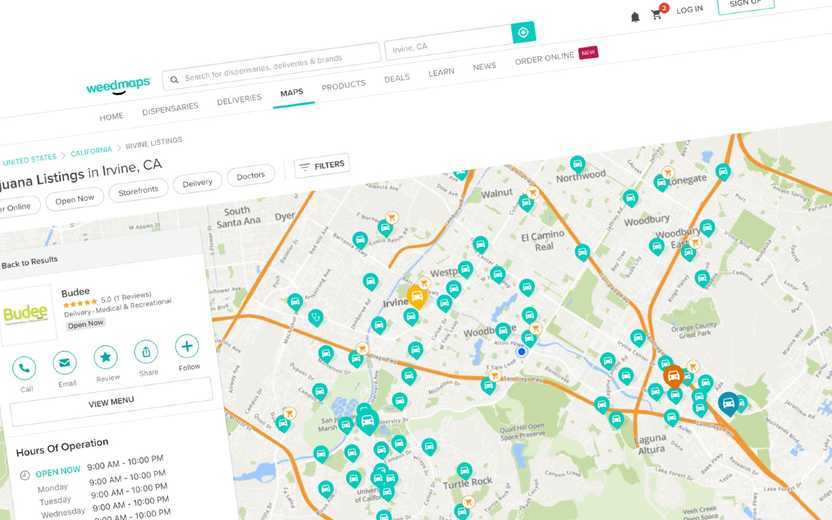Click the Open Now badge on Budee
The image size is (832, 520).
(85, 324)
